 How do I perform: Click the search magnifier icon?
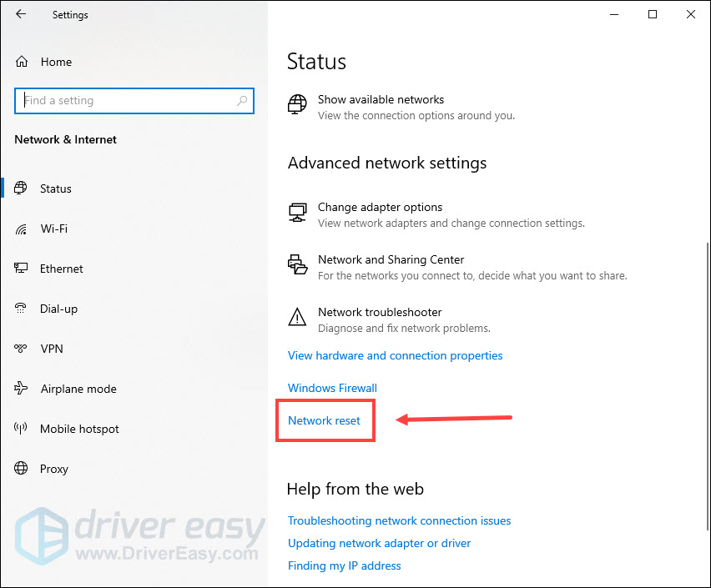[242, 101]
